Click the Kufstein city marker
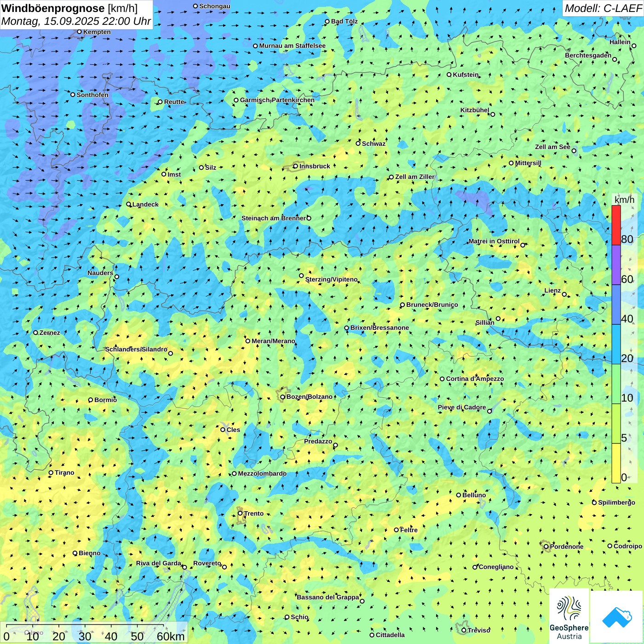This screenshot has height=644, width=644. pos(449,75)
